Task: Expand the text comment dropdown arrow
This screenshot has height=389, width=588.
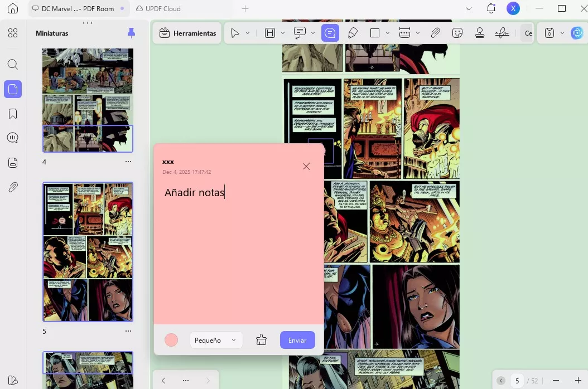Action: [313, 33]
